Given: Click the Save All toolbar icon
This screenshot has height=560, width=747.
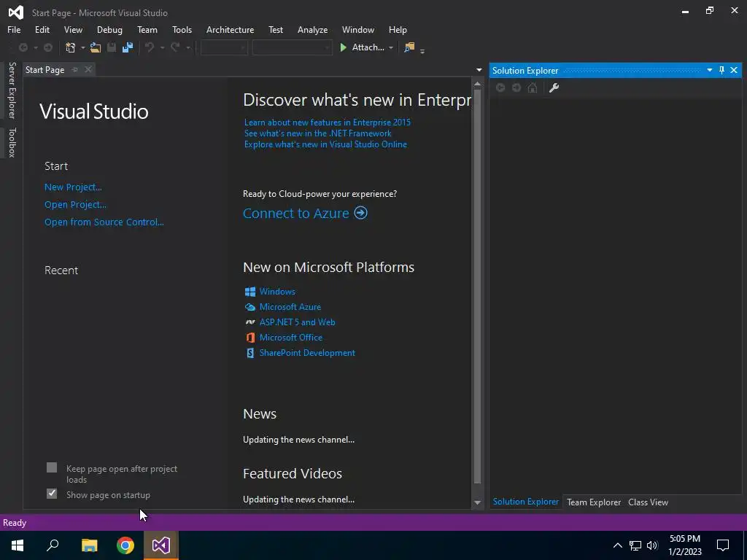Looking at the screenshot, I should click(x=128, y=47).
